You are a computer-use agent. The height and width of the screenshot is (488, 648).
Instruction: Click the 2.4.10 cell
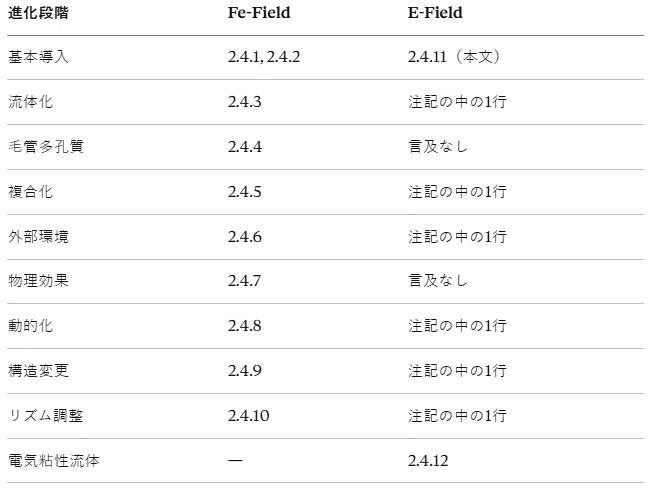pos(248,416)
